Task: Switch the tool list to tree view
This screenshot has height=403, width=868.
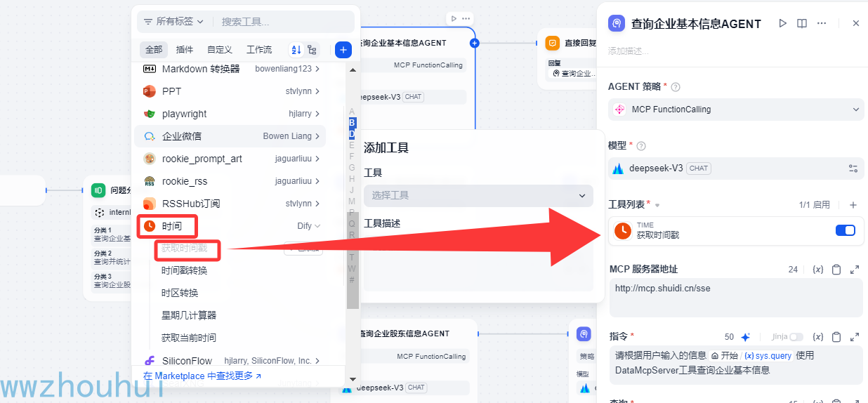Action: pyautogui.click(x=312, y=50)
